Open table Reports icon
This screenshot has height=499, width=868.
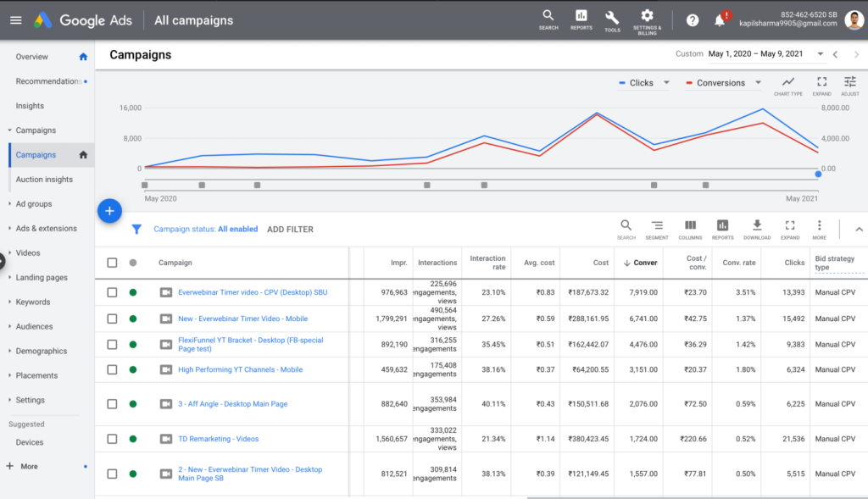click(x=722, y=229)
